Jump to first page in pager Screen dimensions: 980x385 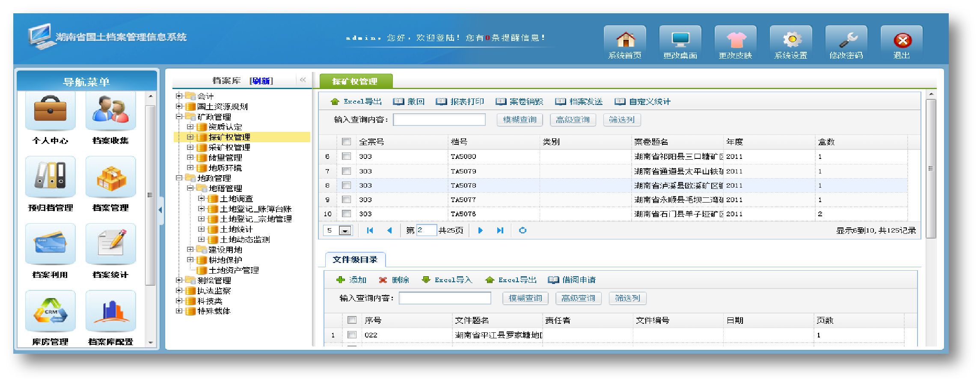pos(370,230)
